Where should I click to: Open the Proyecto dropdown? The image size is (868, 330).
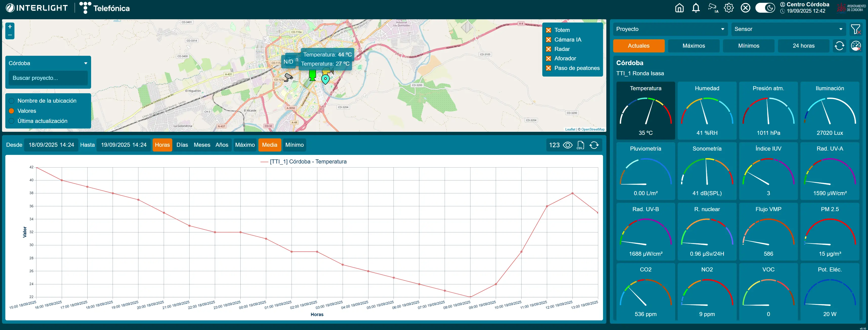point(670,29)
